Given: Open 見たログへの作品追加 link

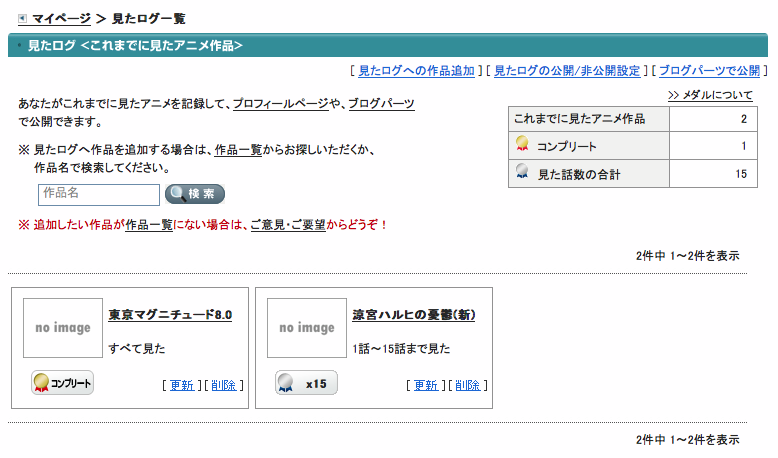Looking at the screenshot, I should pyautogui.click(x=416, y=71).
